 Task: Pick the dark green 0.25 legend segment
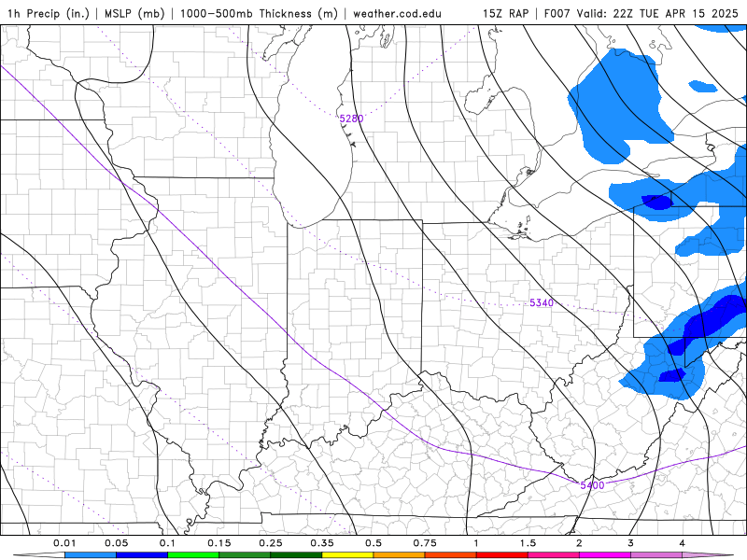pyautogui.click(x=296, y=555)
